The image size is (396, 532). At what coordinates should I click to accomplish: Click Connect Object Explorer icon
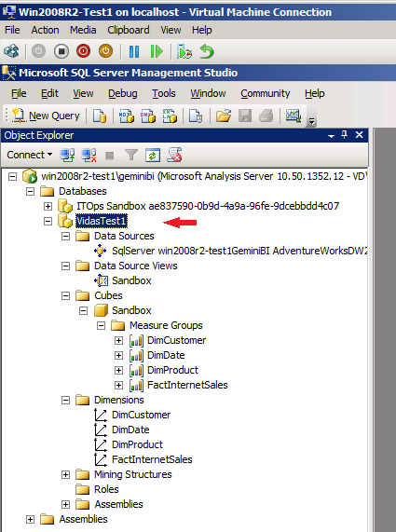point(67,155)
